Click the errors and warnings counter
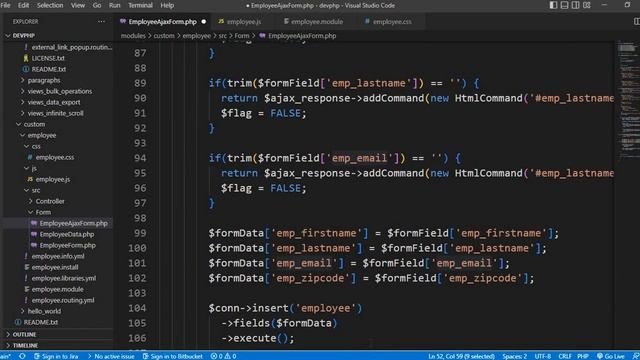 tap(223, 356)
